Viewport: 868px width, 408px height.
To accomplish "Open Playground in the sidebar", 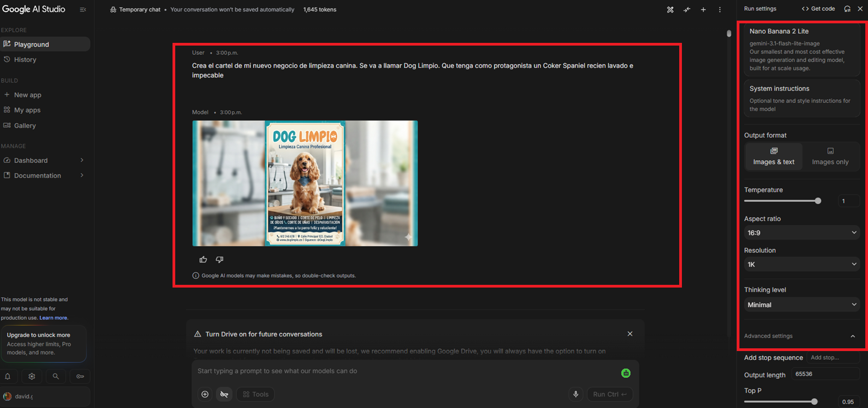I will tap(45, 44).
